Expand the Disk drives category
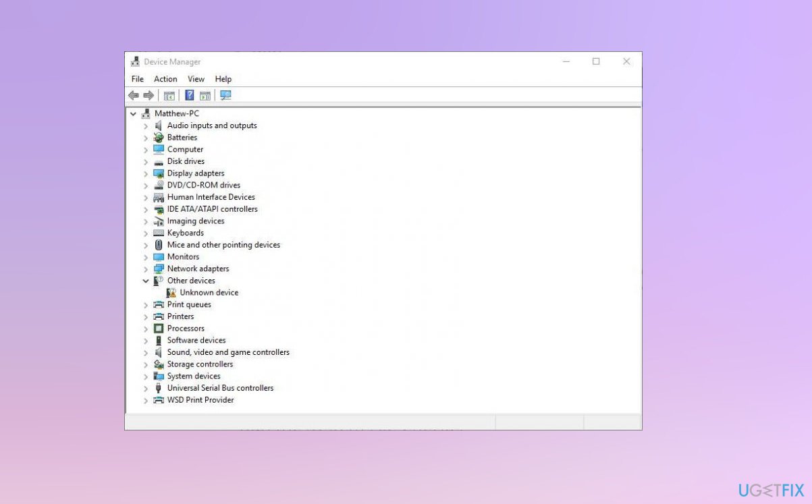Image resolution: width=812 pixels, height=504 pixels. tap(146, 161)
